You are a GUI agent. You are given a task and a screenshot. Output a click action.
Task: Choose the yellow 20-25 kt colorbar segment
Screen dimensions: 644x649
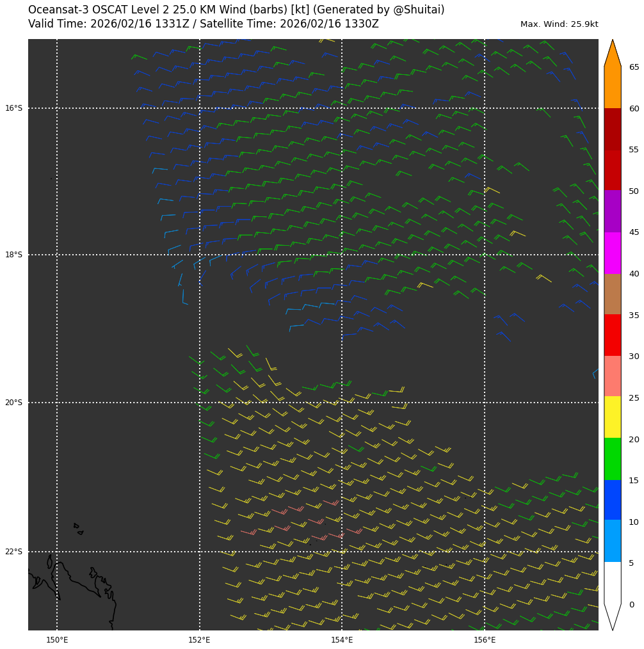click(612, 417)
